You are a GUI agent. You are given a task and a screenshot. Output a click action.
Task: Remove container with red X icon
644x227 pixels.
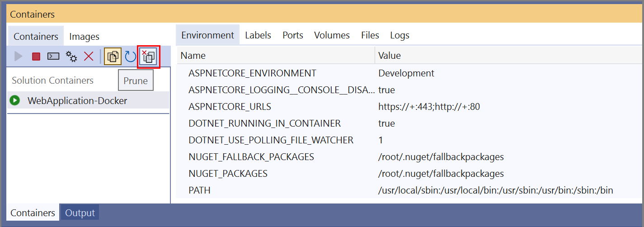click(x=89, y=57)
